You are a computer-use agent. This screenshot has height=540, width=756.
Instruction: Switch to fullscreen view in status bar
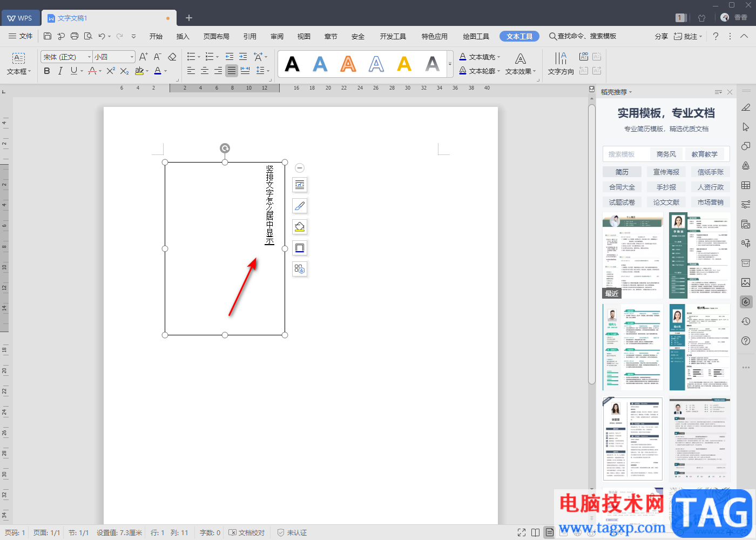click(x=522, y=532)
